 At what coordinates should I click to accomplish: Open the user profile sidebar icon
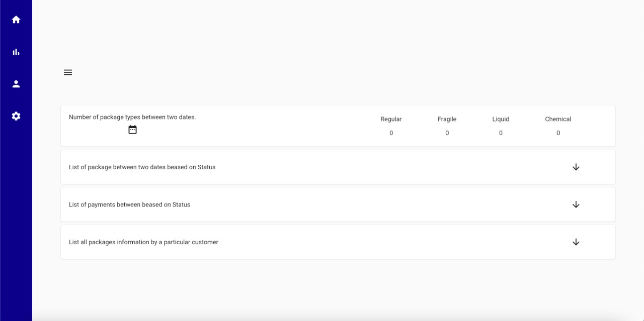point(16,84)
